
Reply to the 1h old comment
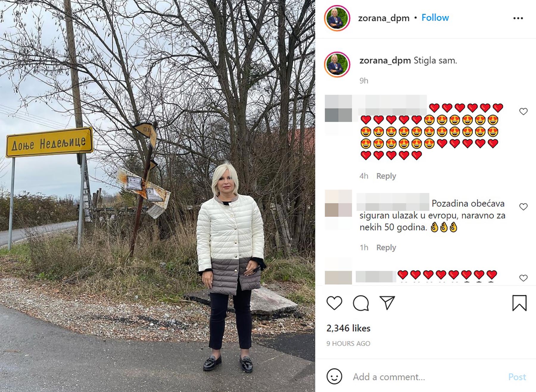(x=386, y=248)
